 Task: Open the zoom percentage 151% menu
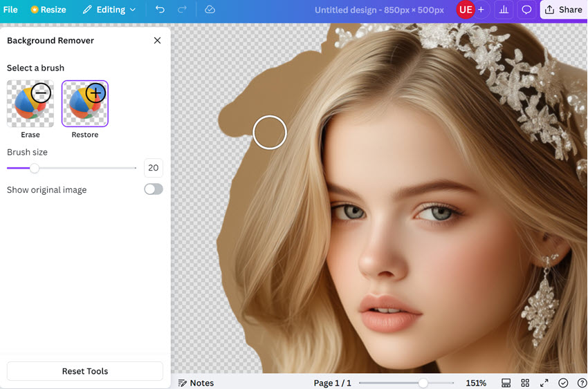[x=476, y=383]
